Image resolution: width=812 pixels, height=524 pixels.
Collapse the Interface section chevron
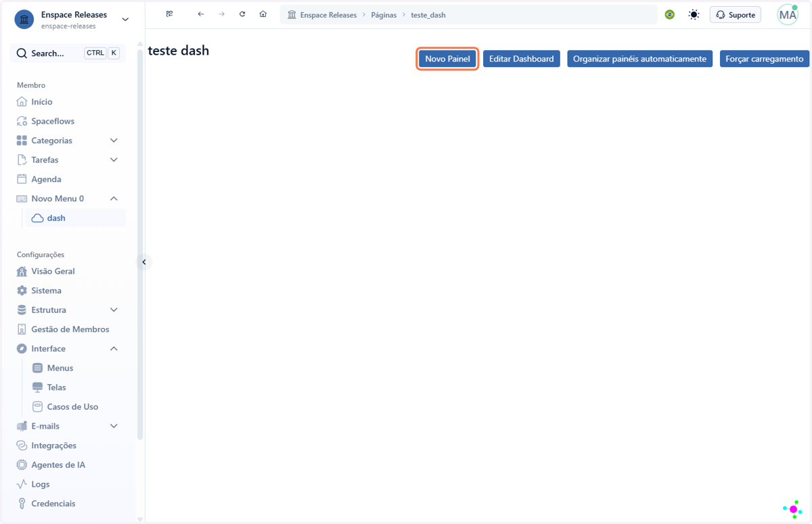pyautogui.click(x=114, y=349)
